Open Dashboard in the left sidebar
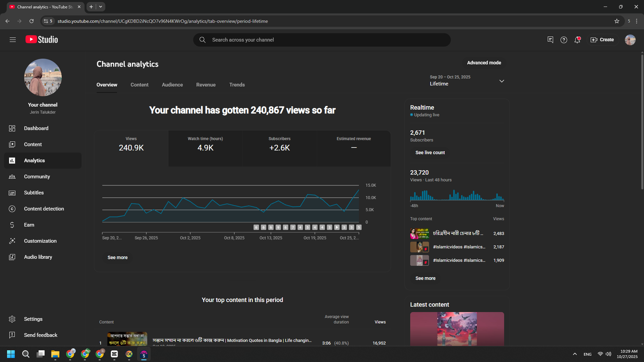The width and height of the screenshot is (644, 362). [x=43, y=128]
